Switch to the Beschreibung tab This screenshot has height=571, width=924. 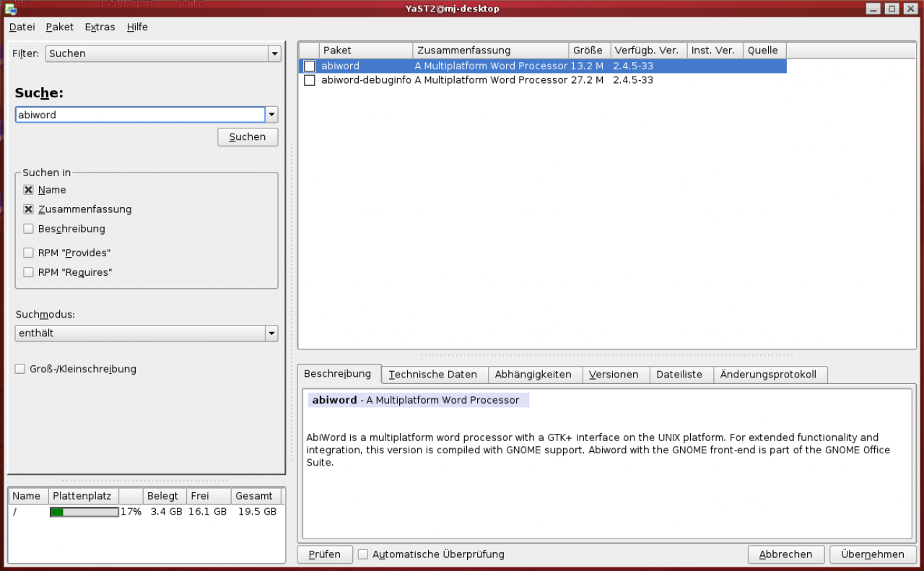[x=338, y=374]
